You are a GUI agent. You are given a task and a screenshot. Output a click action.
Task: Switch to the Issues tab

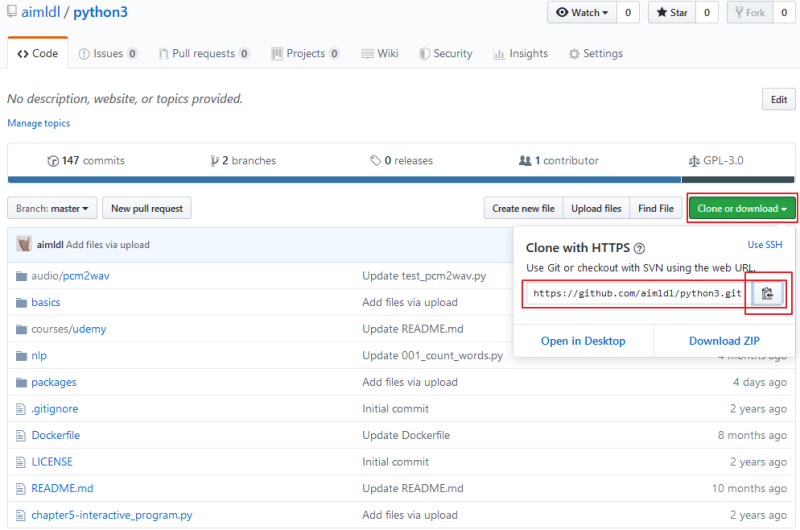tap(108, 54)
